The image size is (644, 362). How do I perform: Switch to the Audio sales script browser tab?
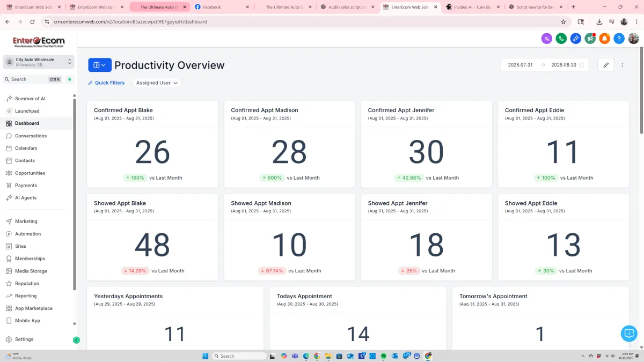click(347, 7)
